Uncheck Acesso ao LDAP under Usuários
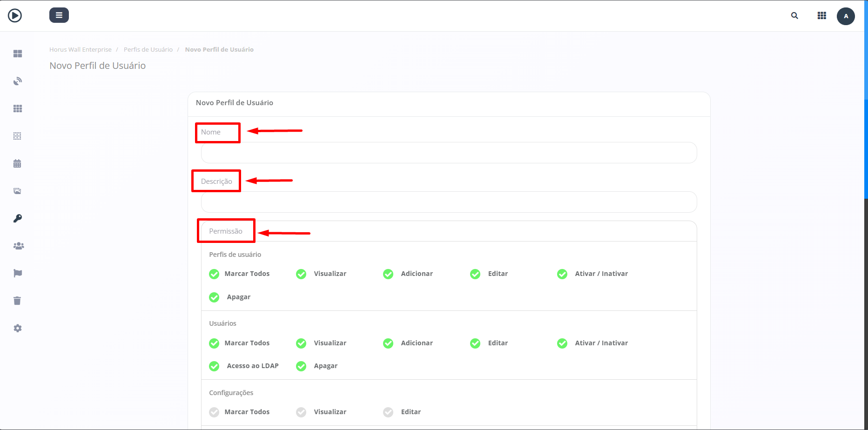Image resolution: width=868 pixels, height=430 pixels. click(x=214, y=366)
